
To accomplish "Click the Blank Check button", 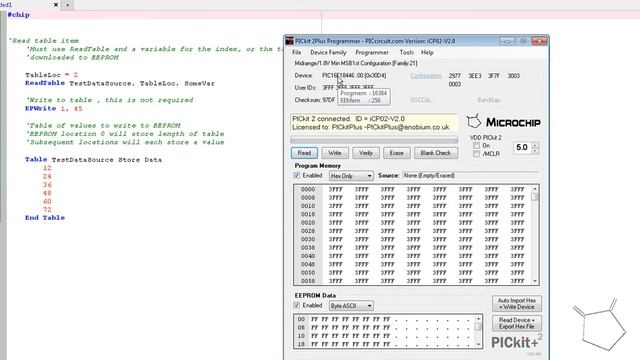I will [x=436, y=153].
